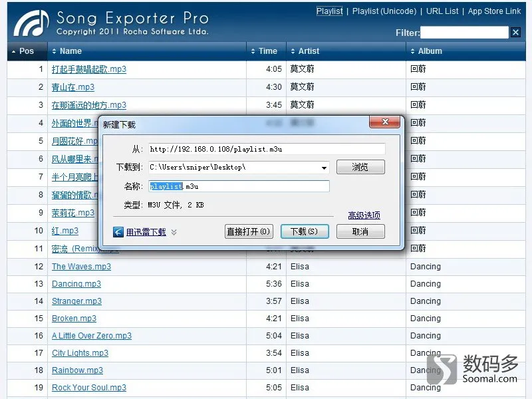Click the 下载 (S) download button

[305, 231]
